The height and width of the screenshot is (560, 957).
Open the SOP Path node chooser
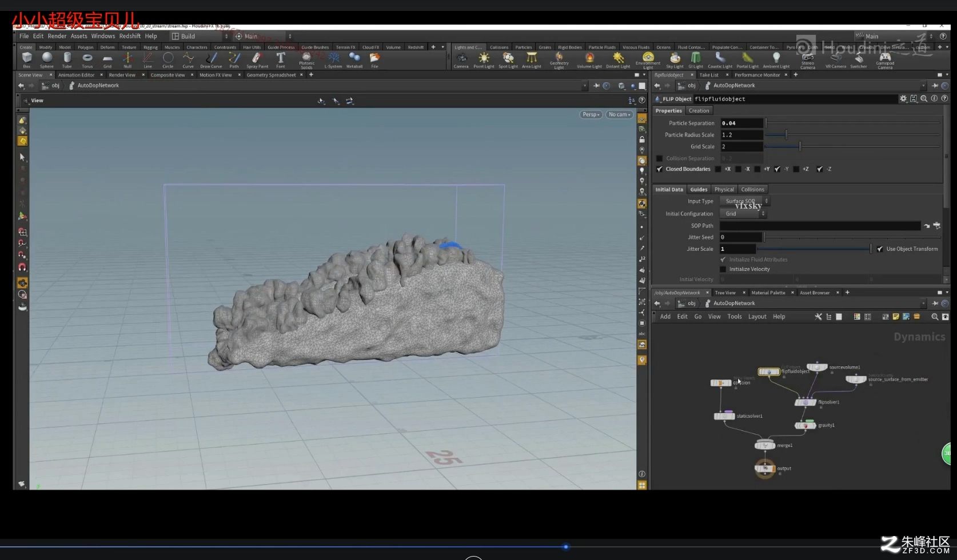tap(936, 226)
